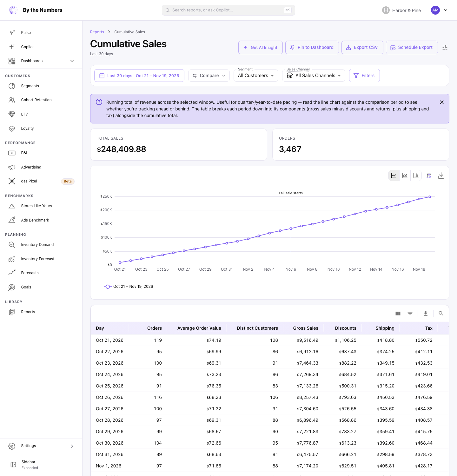Viewport: 457px width, 476px height.
Task: Select the Oct 21, 2026 row date
Action: (x=110, y=340)
